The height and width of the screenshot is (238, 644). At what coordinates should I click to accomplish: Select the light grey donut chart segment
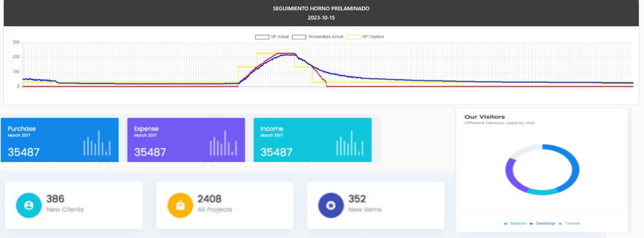[x=523, y=152]
